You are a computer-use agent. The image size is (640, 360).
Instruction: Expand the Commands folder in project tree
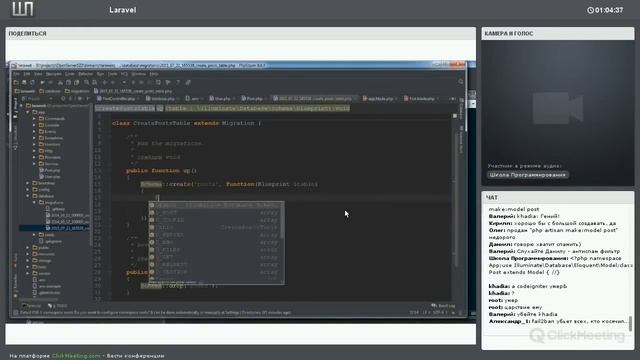tap(35, 118)
